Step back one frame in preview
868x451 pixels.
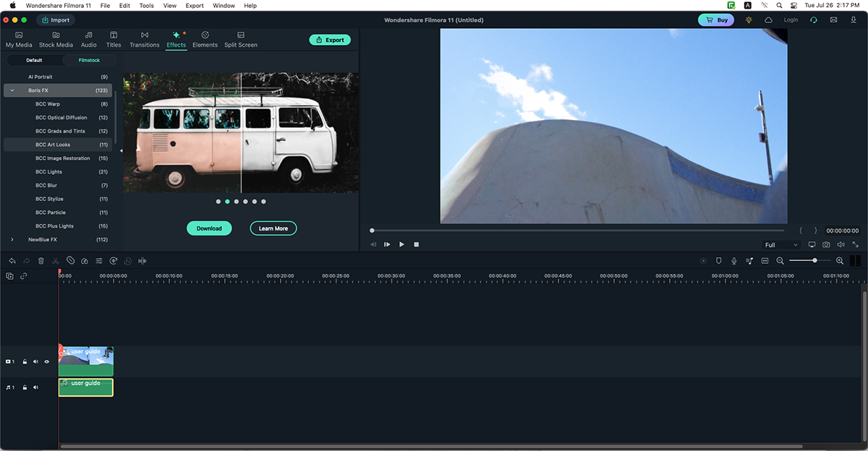click(373, 244)
